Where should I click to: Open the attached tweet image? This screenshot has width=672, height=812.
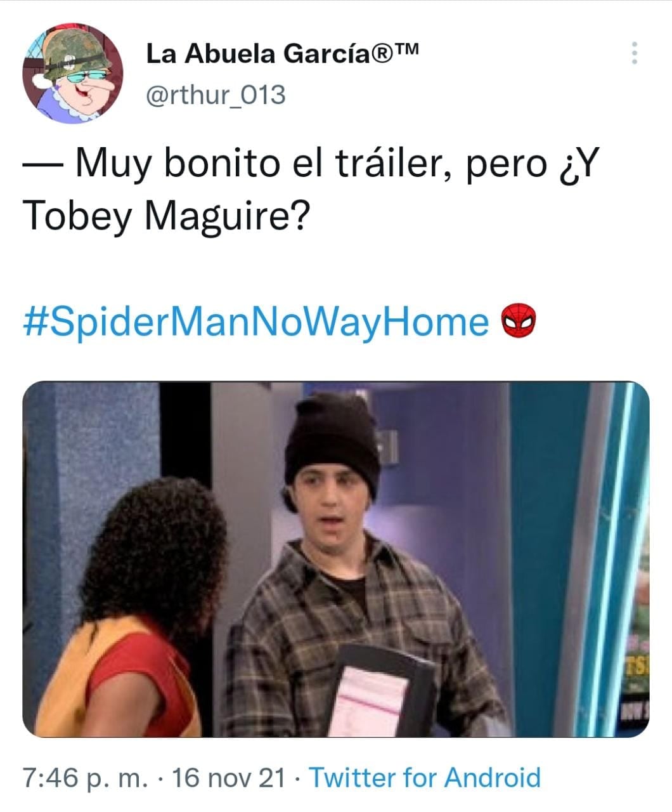(336, 559)
